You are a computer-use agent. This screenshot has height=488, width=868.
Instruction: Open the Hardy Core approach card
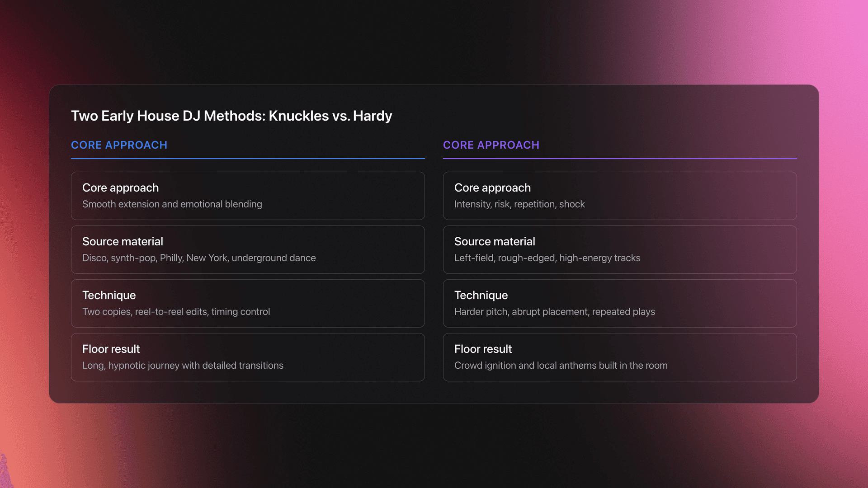620,196
